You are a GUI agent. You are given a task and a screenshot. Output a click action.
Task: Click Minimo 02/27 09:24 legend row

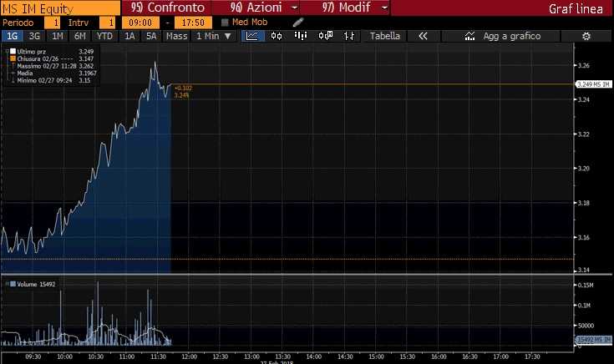point(53,80)
